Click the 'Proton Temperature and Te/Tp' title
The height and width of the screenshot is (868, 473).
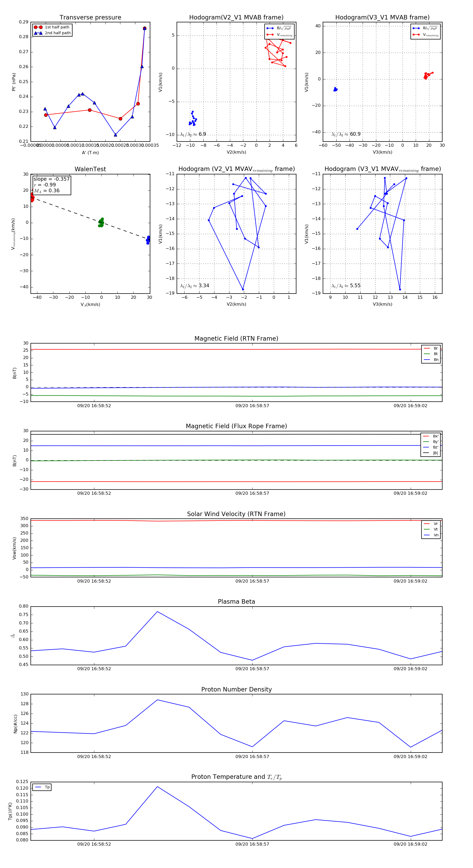click(x=236, y=777)
